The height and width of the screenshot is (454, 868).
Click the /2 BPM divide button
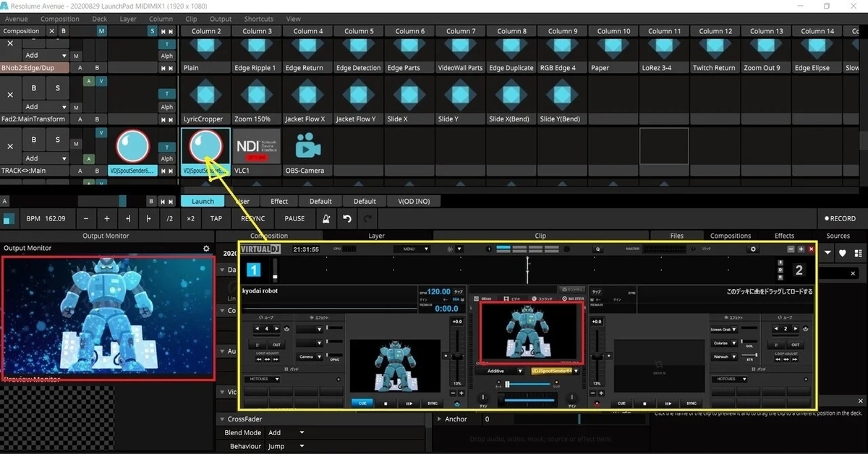click(x=170, y=218)
